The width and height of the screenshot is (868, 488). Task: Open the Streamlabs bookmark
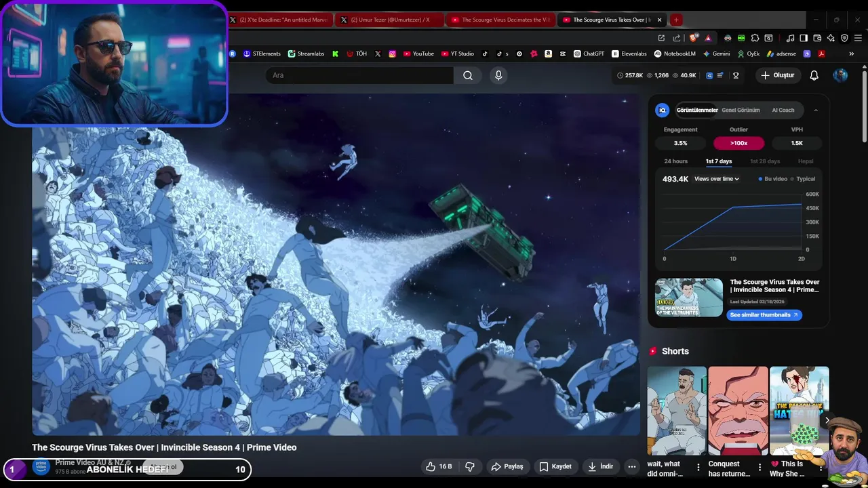pyautogui.click(x=306, y=54)
